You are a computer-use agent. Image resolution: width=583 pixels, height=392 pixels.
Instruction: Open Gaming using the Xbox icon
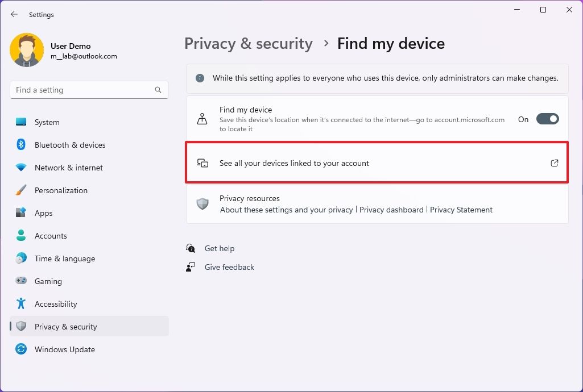[20, 281]
